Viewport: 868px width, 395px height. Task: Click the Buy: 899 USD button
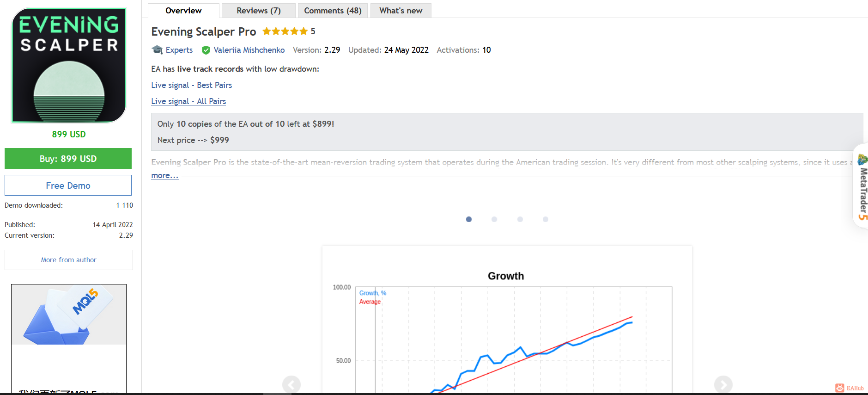pyautogui.click(x=68, y=159)
